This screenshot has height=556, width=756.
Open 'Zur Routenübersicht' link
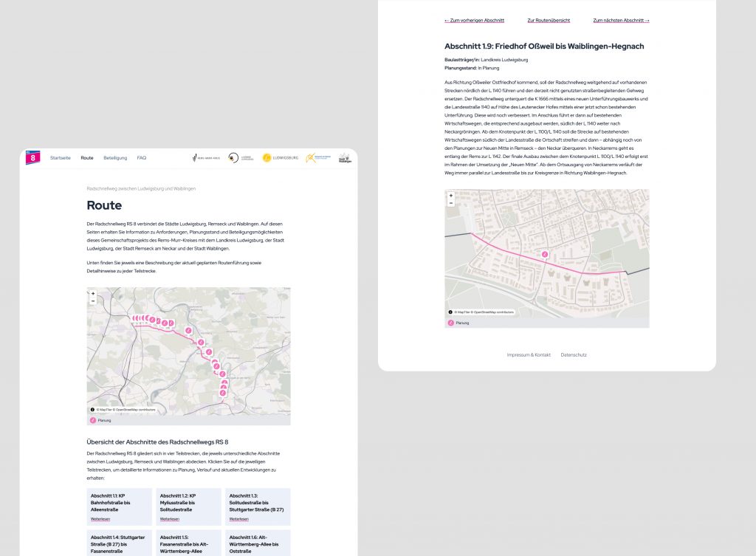point(546,21)
